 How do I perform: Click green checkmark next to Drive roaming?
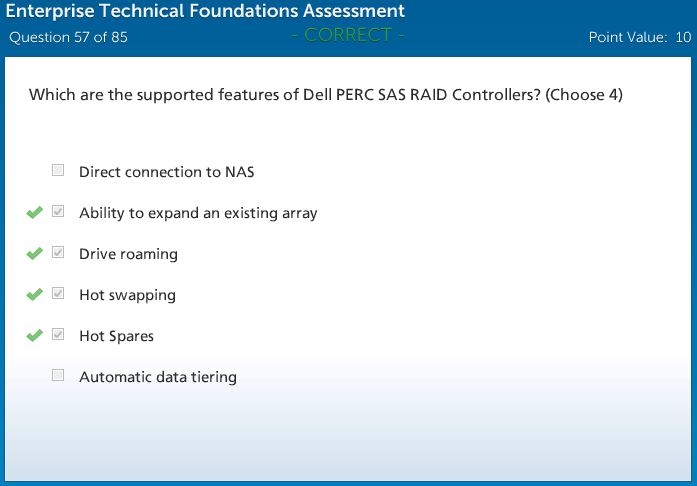coord(35,254)
